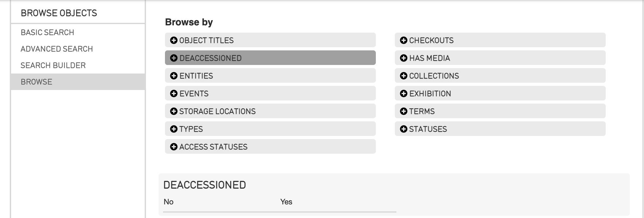Screen dimensions: 644x218
Task: Click the plus icon beside Events
Action: click(174, 93)
